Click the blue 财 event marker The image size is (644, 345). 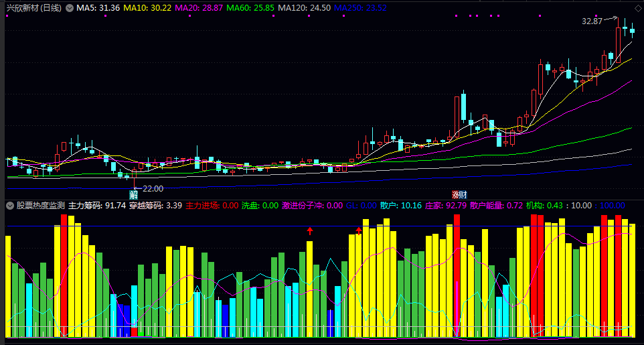pos(463,195)
